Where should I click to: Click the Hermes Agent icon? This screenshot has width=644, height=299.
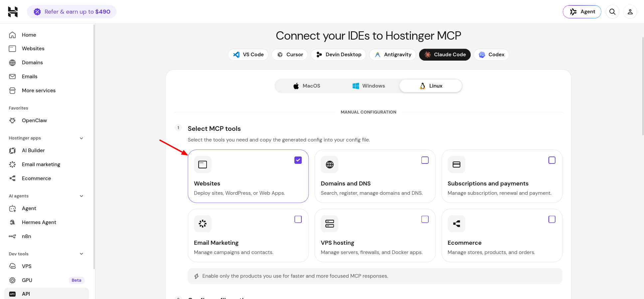click(x=12, y=222)
